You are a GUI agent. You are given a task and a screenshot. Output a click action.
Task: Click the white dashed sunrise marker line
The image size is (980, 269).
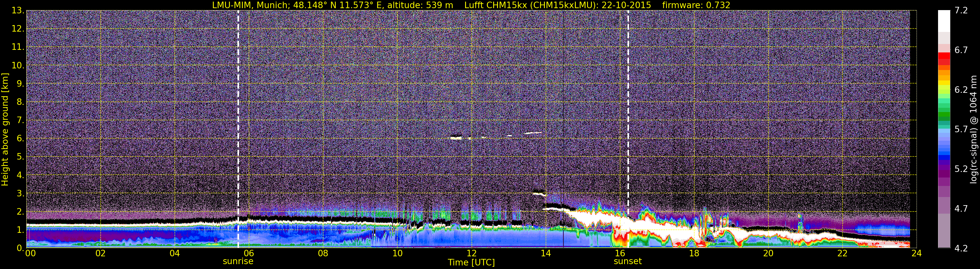tap(238, 129)
